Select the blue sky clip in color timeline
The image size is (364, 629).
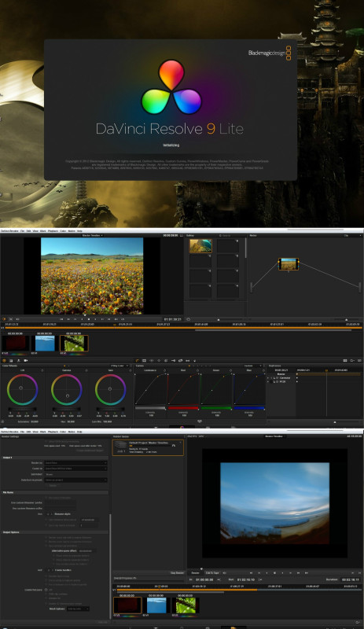point(45,344)
